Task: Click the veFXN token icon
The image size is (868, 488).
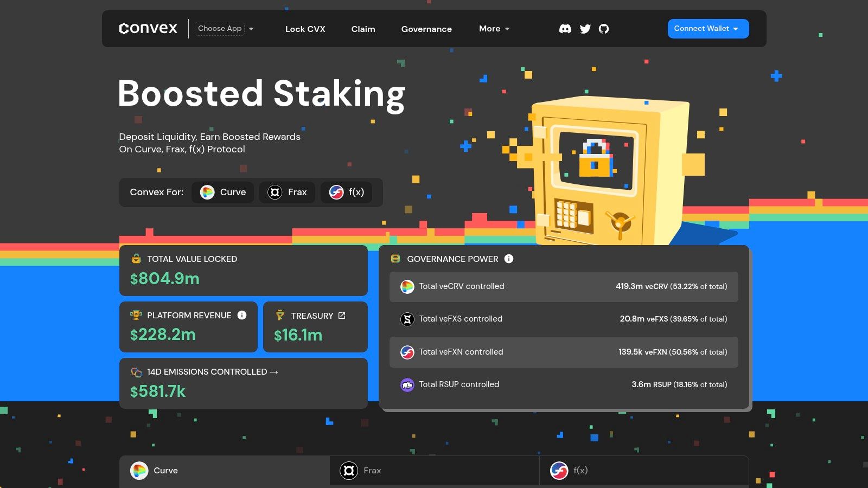Action: (407, 352)
